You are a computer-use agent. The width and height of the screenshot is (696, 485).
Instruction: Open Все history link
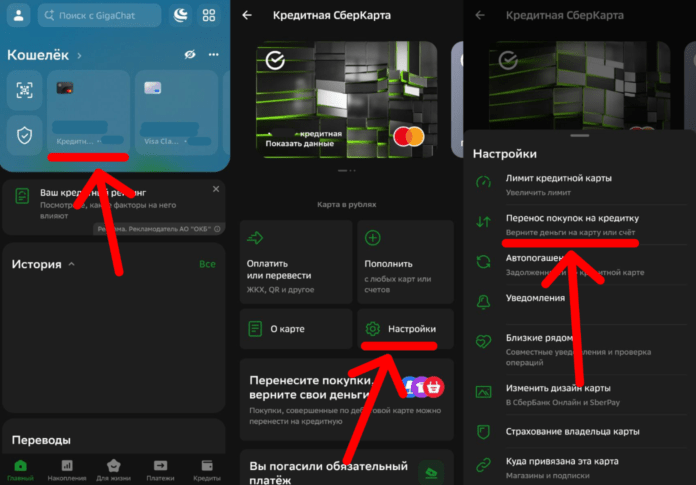(207, 264)
